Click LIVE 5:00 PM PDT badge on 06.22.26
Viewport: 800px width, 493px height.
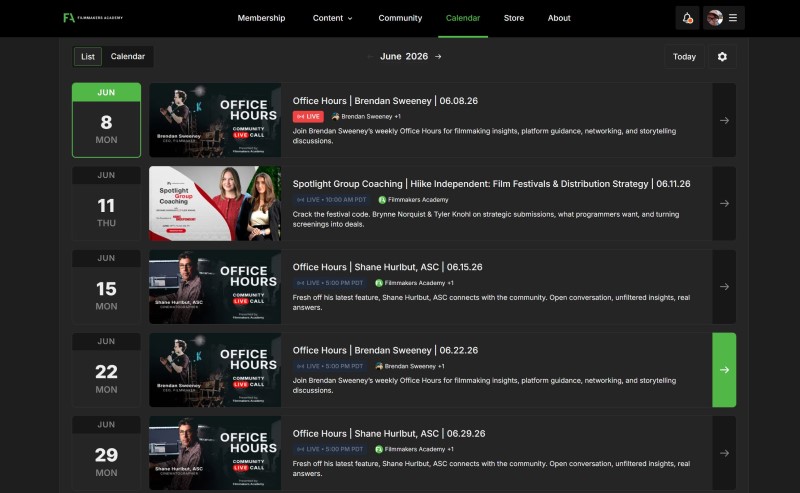pos(330,366)
